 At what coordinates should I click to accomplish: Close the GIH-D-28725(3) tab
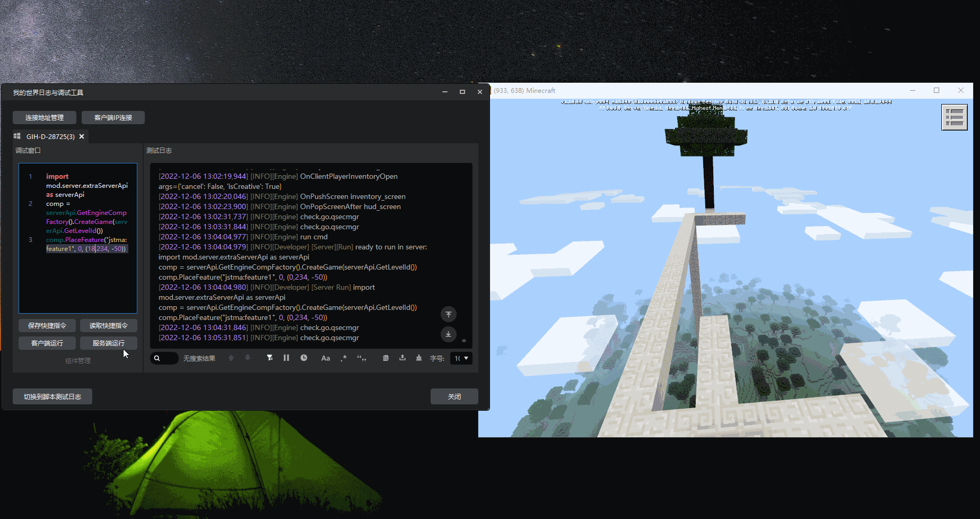[x=82, y=136]
